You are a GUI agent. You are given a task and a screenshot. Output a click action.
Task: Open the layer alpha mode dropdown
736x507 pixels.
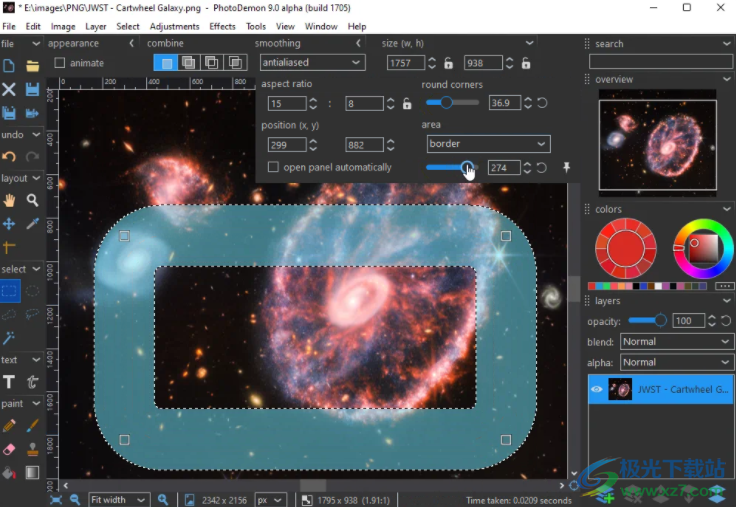pyautogui.click(x=676, y=362)
